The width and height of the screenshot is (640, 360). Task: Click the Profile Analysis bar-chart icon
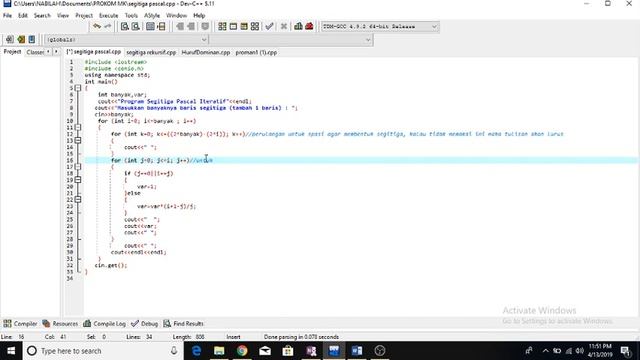pyautogui.click(x=298, y=27)
